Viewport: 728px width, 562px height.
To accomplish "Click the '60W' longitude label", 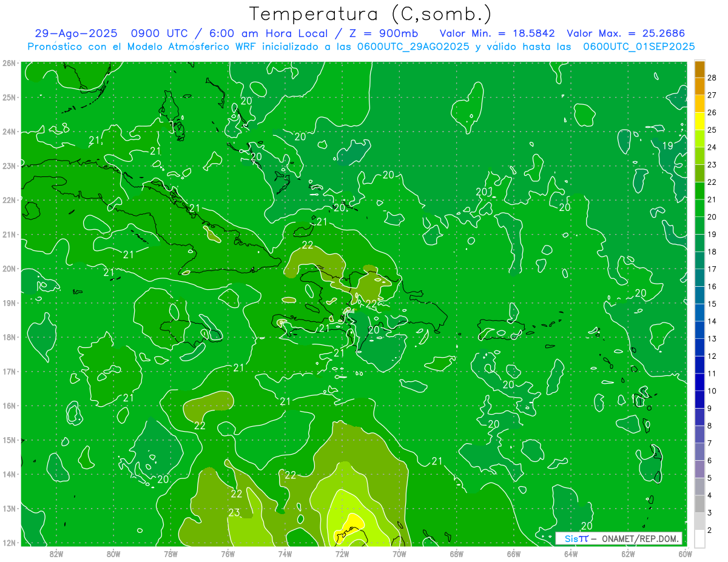I will [686, 554].
